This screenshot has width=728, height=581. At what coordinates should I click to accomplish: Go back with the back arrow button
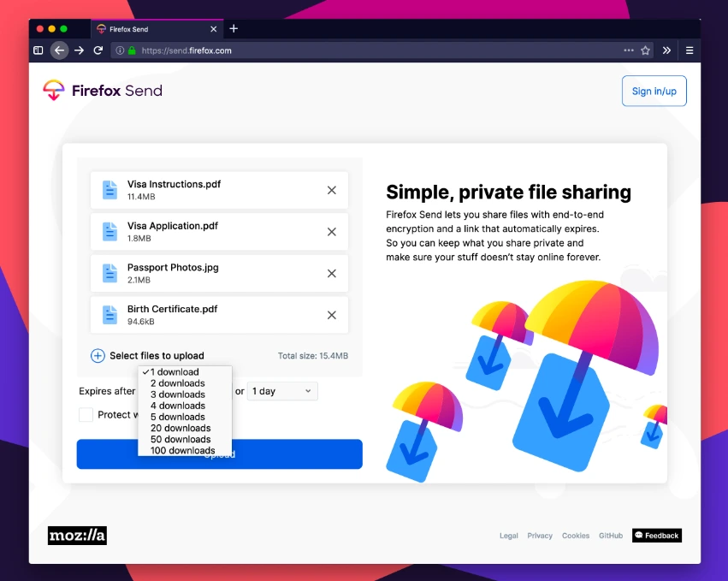pyautogui.click(x=59, y=50)
